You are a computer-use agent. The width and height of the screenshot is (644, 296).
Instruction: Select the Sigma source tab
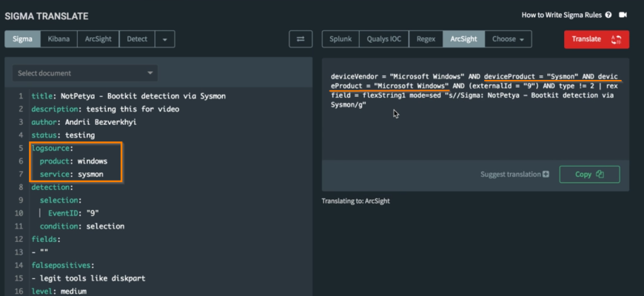click(23, 39)
